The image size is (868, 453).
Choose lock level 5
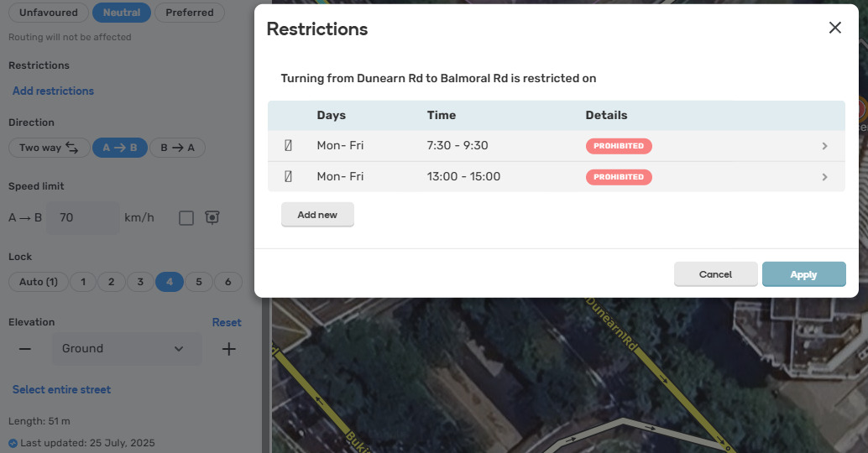(x=198, y=282)
